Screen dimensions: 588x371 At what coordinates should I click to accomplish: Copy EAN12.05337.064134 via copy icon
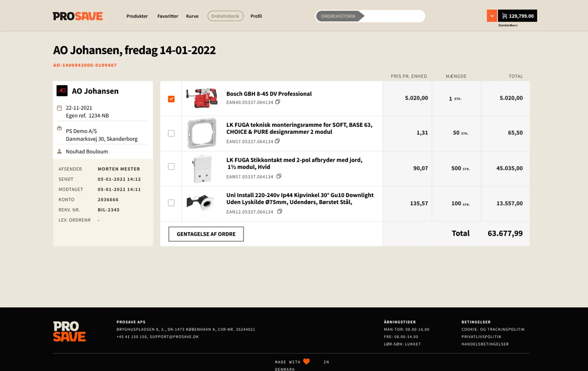280,211
